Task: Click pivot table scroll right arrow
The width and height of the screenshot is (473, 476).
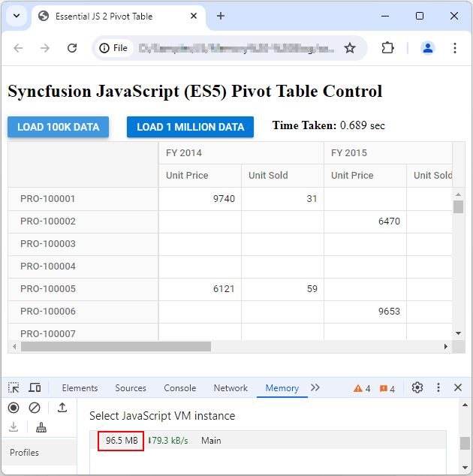Action: tap(446, 346)
